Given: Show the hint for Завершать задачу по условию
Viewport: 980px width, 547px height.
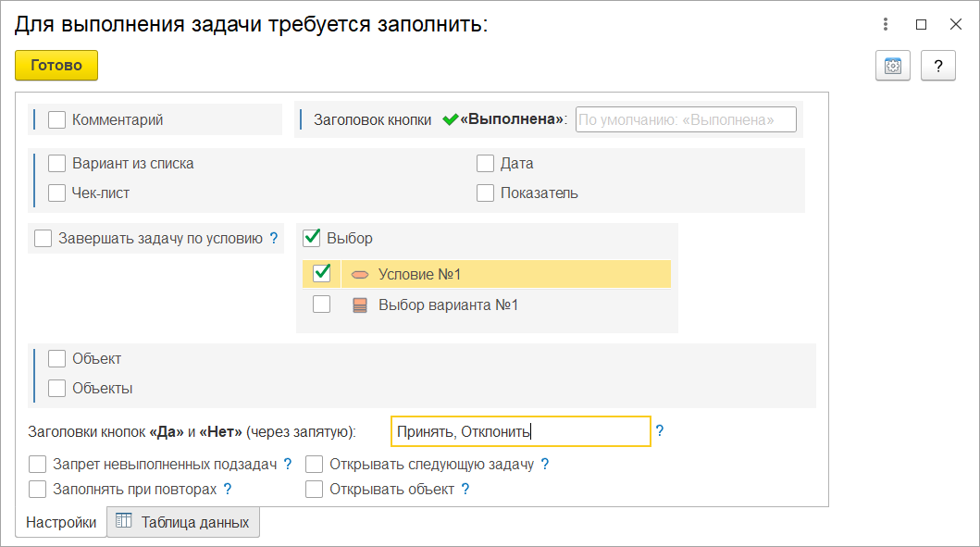Looking at the screenshot, I should tap(274, 238).
